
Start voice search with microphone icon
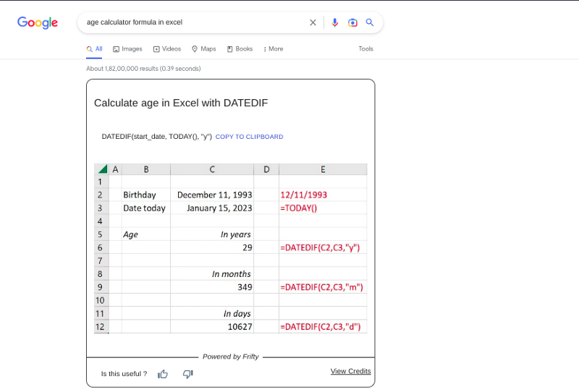pos(335,22)
